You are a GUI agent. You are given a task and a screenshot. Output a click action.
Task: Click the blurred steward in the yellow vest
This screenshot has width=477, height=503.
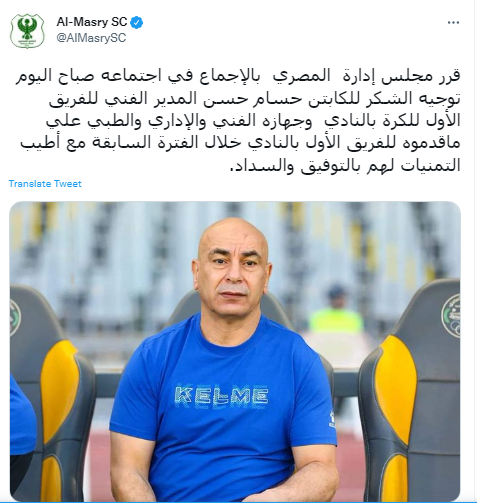336,310
